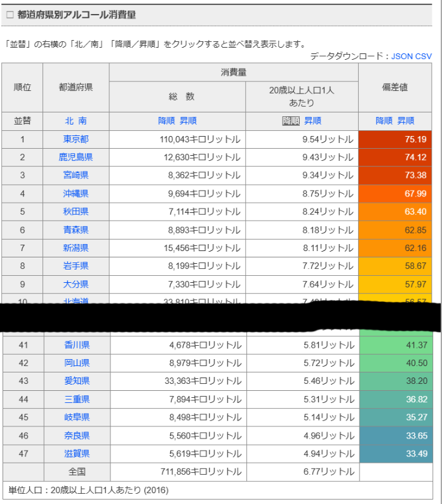Click the square icon beside the 都道府県別アルコール消費量 title

coord(9,15)
